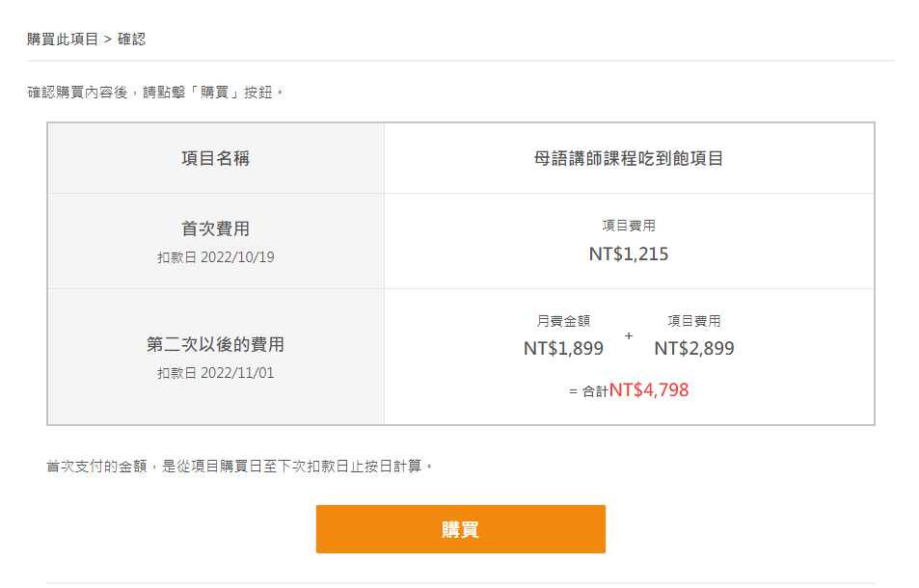Click the 確認 breadcrumb step
The width and height of the screenshot is (919, 588).
(x=131, y=40)
